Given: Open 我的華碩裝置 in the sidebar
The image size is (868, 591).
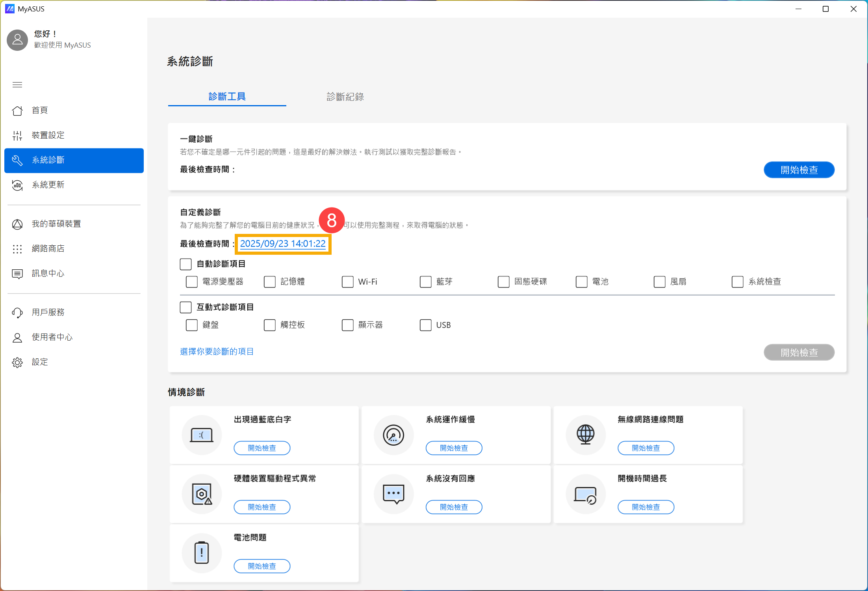Looking at the screenshot, I should (x=56, y=224).
